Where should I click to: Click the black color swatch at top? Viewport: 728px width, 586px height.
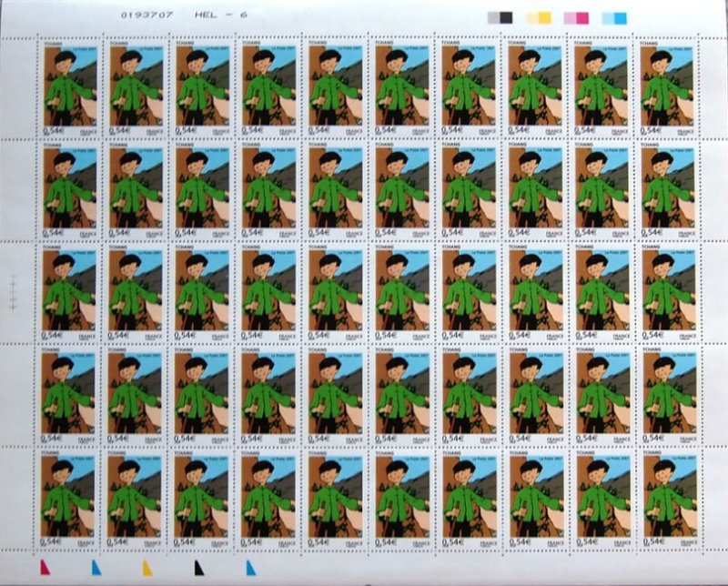click(x=506, y=17)
